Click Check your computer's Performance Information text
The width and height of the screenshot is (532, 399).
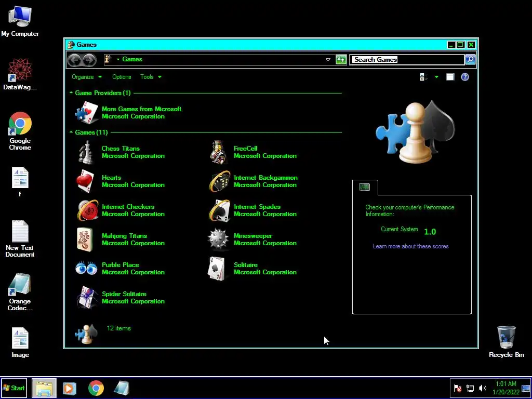[409, 211]
